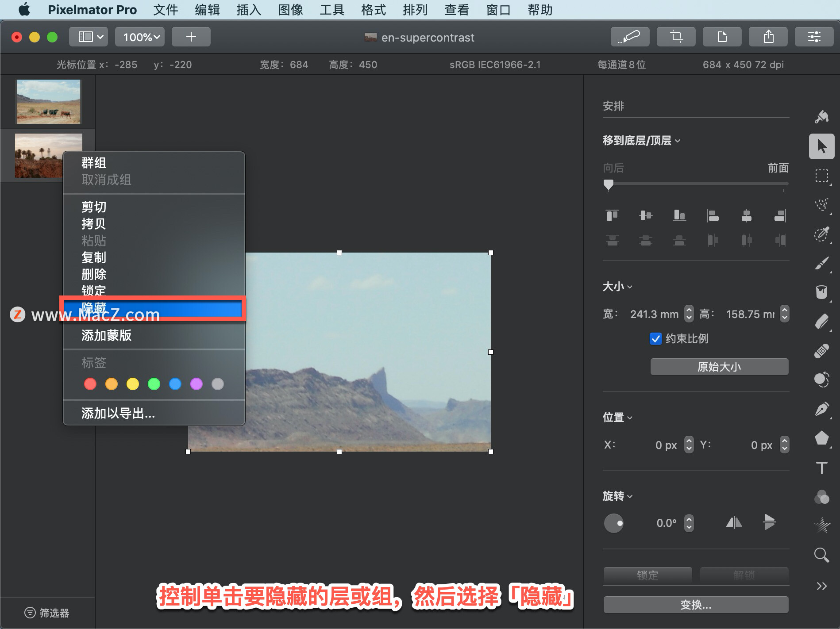Screen dimensions: 840x629
Task: Select the cows layer thumbnail
Action: 49,102
